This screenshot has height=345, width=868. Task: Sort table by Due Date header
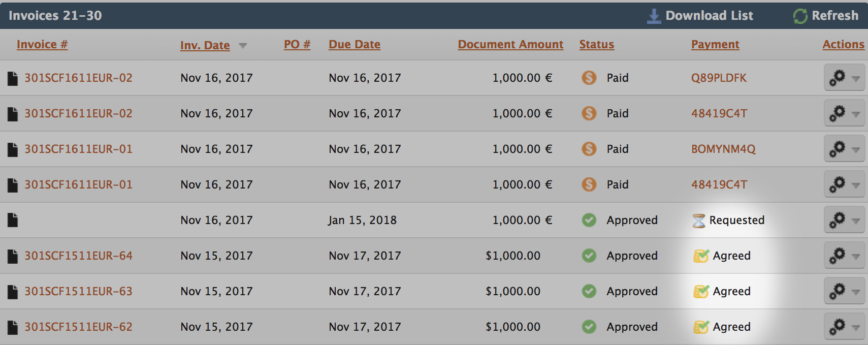click(x=354, y=45)
